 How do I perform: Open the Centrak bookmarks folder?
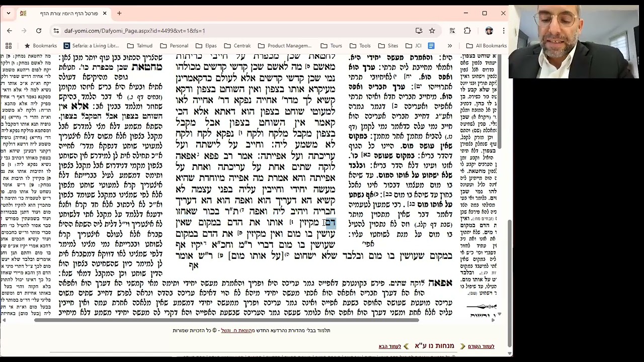click(x=237, y=46)
